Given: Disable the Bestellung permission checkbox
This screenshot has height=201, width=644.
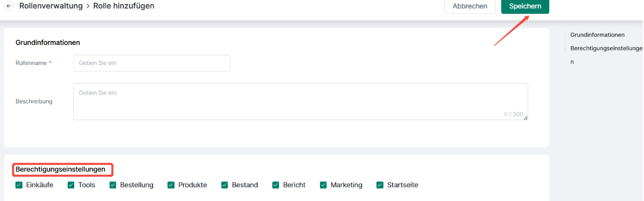Looking at the screenshot, I should click(x=113, y=185).
